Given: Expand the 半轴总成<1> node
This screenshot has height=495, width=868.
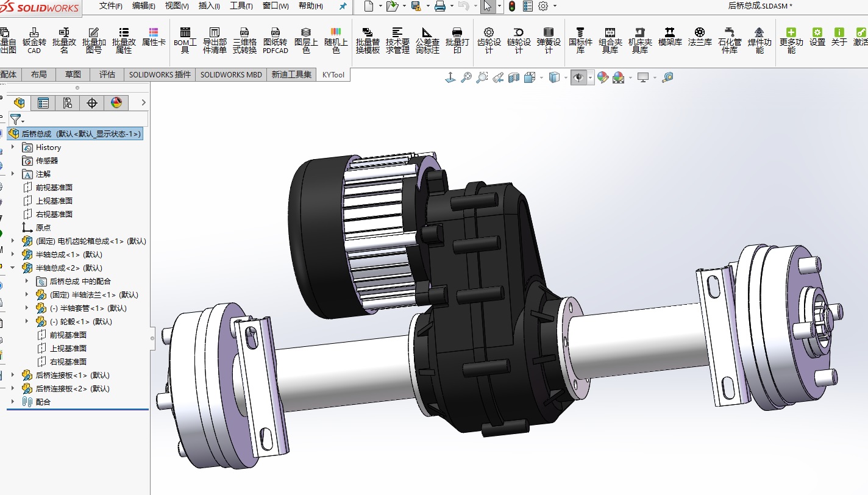Looking at the screenshot, I should click(13, 254).
